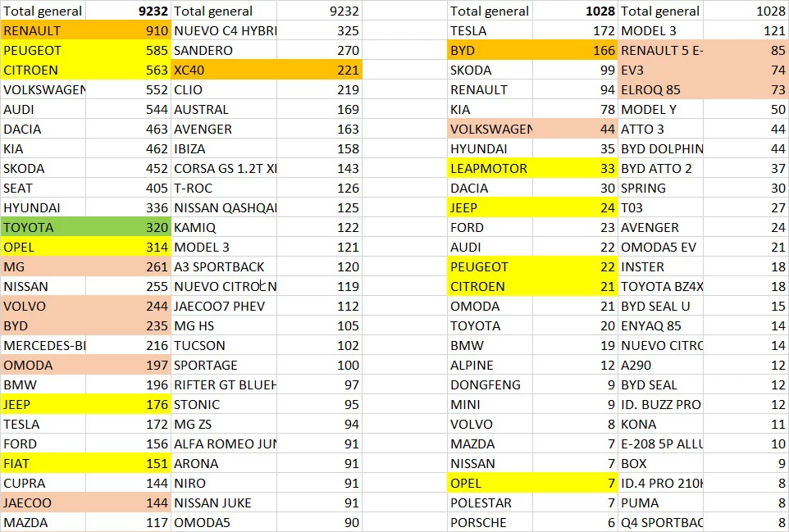789x532 pixels.
Task: Select the STONIC cell
Action: [x=224, y=404]
